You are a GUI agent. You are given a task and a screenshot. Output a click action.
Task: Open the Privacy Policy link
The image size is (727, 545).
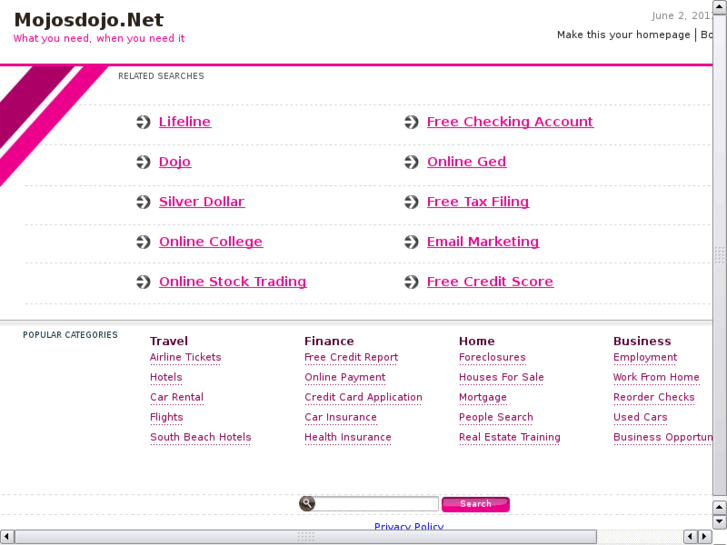tap(408, 527)
